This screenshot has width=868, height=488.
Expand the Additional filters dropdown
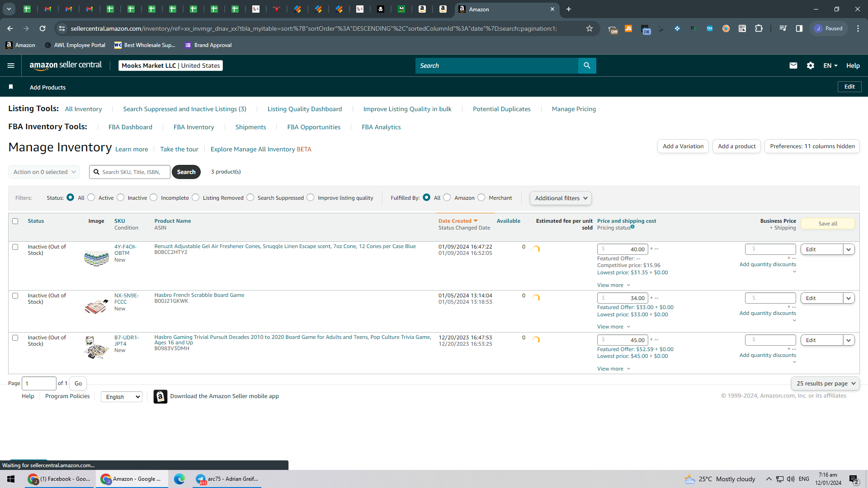[561, 198]
